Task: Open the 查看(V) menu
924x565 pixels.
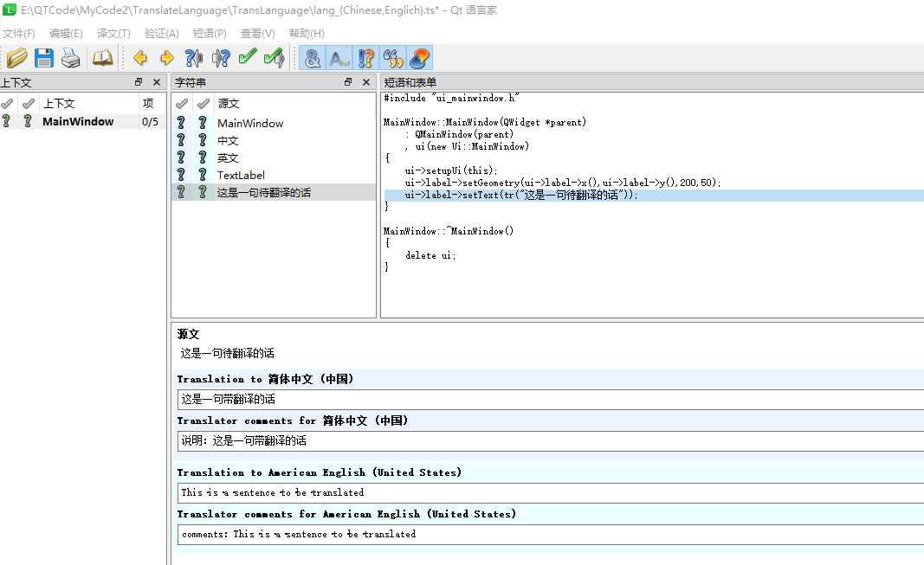Action: pyautogui.click(x=257, y=34)
